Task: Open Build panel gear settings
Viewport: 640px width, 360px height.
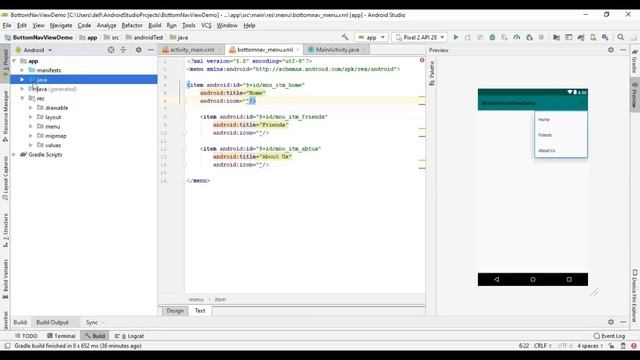Action: 611,322
